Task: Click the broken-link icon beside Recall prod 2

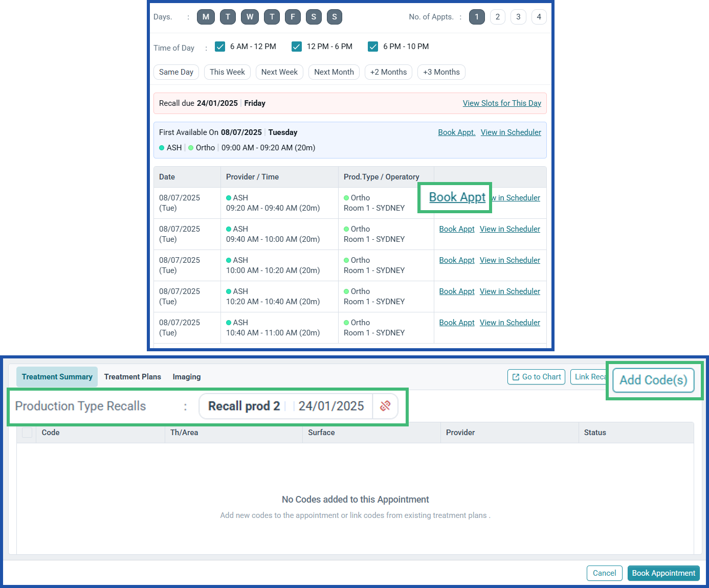Action: 385,406
